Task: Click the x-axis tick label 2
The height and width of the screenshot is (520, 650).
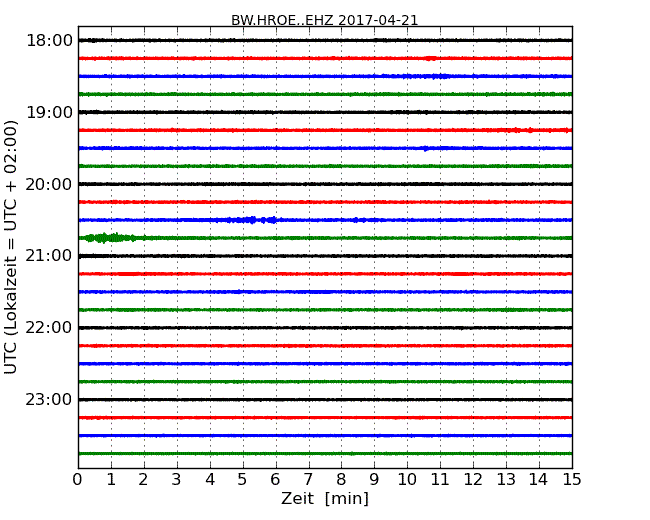Action: [144, 480]
